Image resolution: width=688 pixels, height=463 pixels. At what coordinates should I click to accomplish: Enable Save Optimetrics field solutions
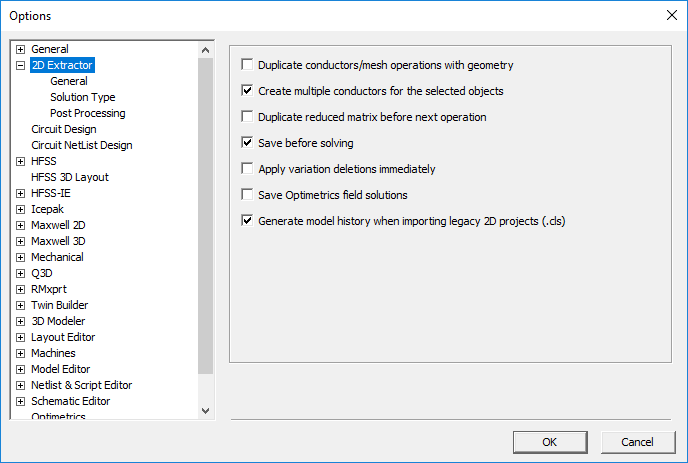point(247,194)
